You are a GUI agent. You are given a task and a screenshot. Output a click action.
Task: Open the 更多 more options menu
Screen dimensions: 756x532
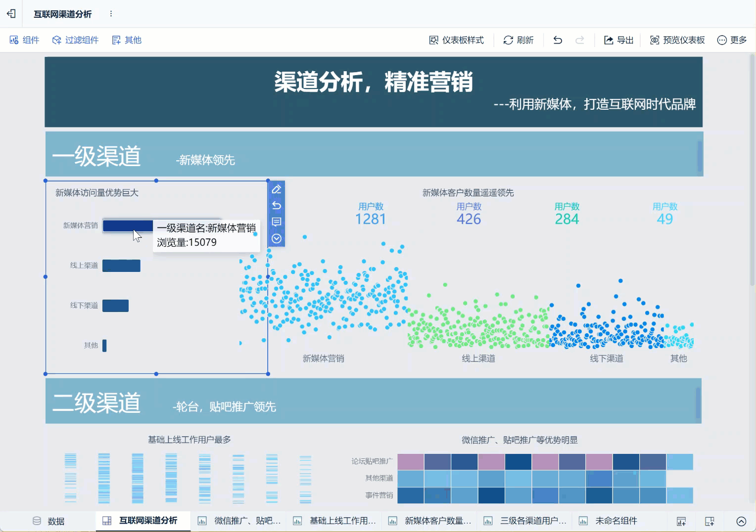732,40
